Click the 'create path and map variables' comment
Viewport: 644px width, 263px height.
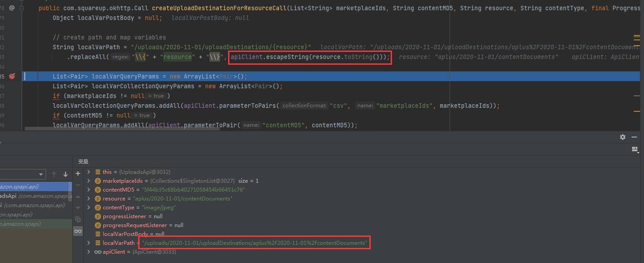(109, 37)
